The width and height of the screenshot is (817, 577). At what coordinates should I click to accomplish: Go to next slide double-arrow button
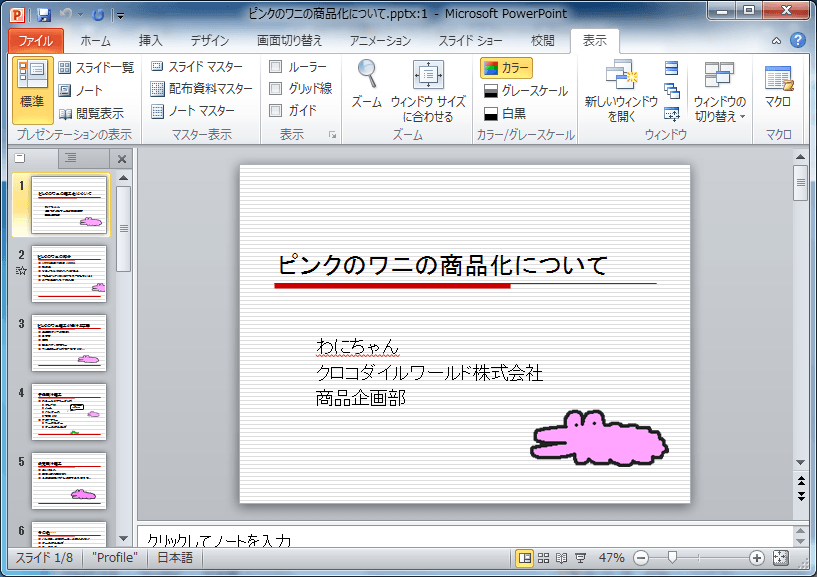tap(801, 496)
